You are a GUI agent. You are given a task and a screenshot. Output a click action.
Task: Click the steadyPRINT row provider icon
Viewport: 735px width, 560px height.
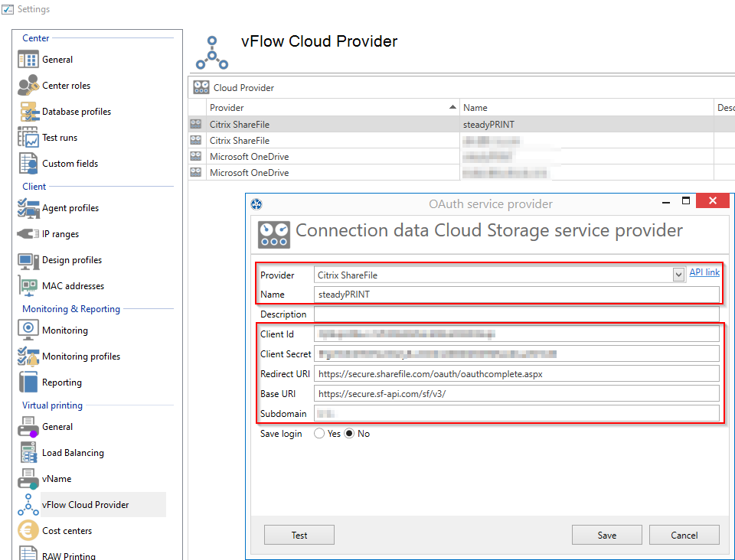195,124
